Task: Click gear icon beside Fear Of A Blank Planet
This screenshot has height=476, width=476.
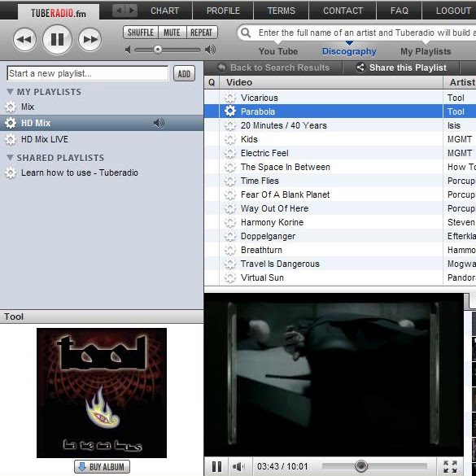Action: pos(229,194)
